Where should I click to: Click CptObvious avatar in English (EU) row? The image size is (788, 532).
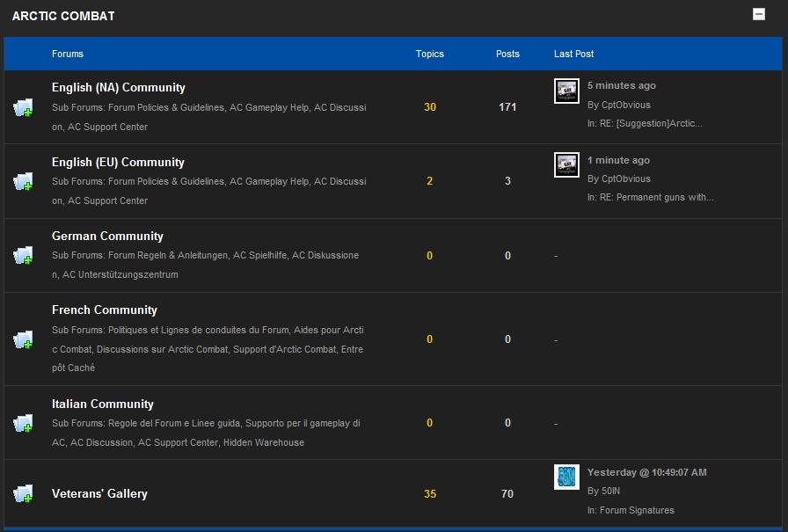tap(566, 164)
